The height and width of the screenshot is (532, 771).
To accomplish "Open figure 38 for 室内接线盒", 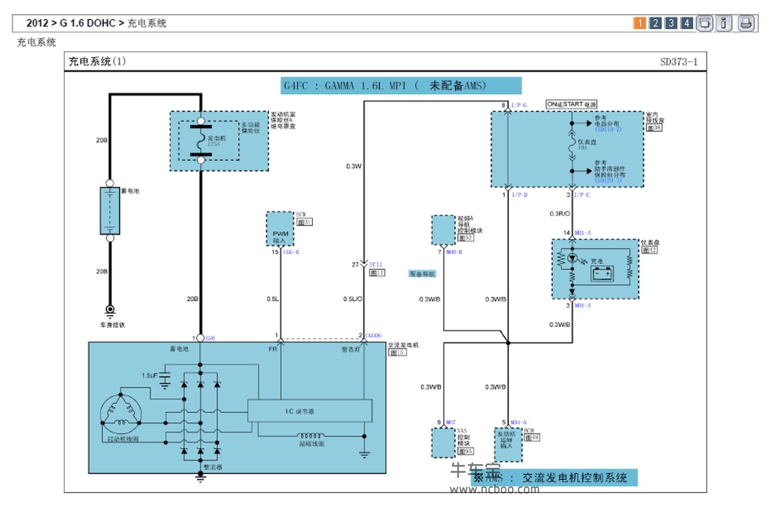I will coord(654,128).
